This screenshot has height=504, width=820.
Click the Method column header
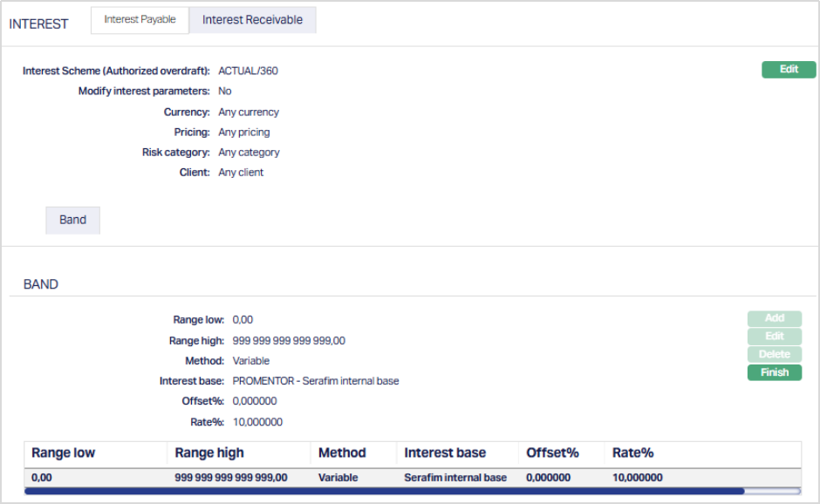pyautogui.click(x=342, y=453)
